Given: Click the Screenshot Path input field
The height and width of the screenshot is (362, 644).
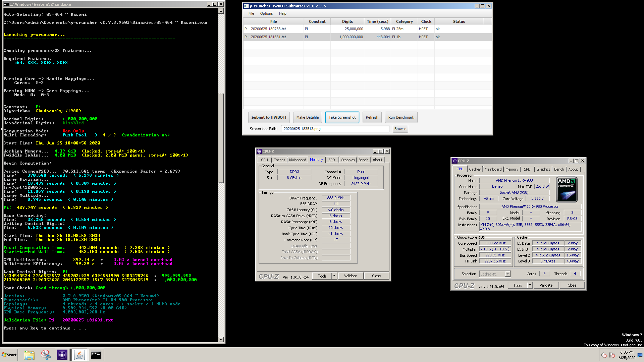Looking at the screenshot, I should (x=335, y=129).
